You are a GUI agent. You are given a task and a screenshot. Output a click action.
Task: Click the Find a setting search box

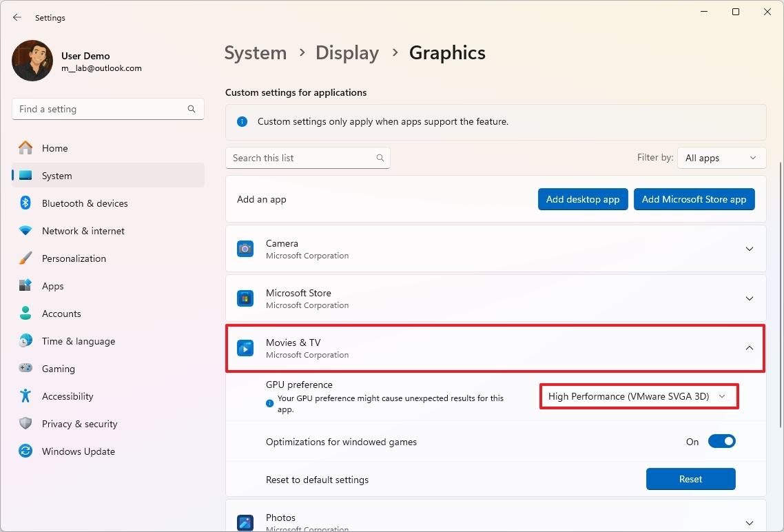pos(108,109)
